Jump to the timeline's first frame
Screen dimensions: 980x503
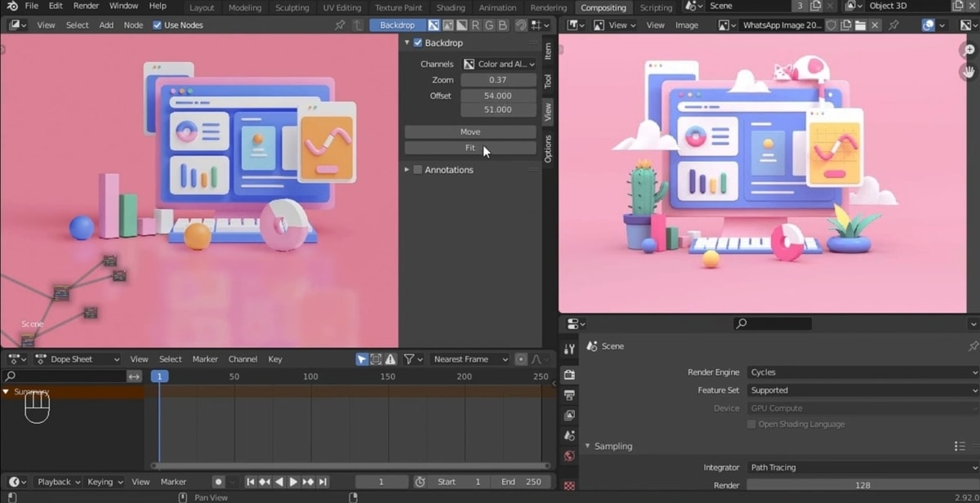coord(251,482)
